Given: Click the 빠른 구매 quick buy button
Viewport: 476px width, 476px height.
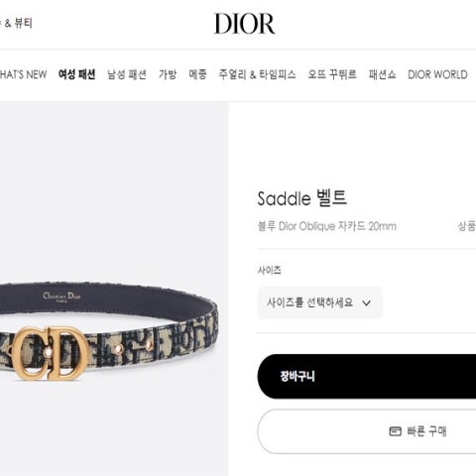Looking at the screenshot, I should point(367,431).
